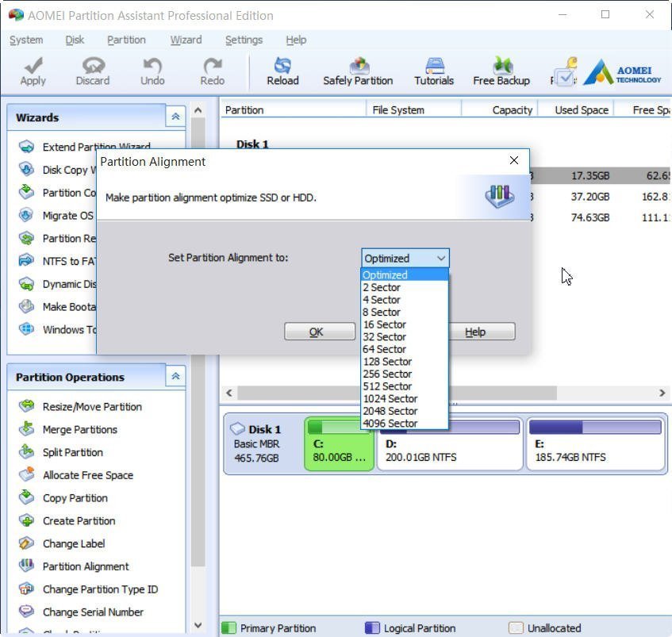Click the Windows To Go icon

coord(26,328)
